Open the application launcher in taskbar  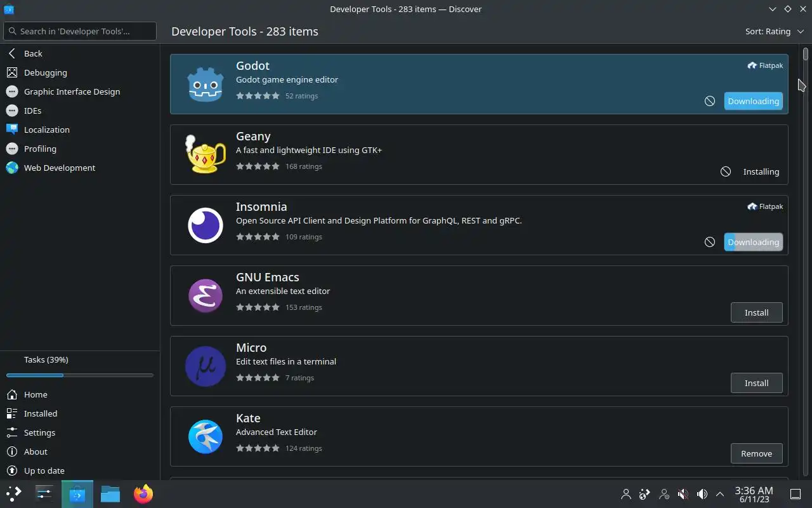click(x=14, y=493)
